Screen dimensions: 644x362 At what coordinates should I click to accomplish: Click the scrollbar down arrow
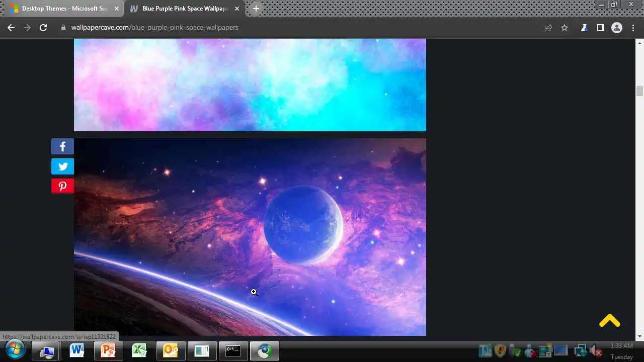[639, 336]
